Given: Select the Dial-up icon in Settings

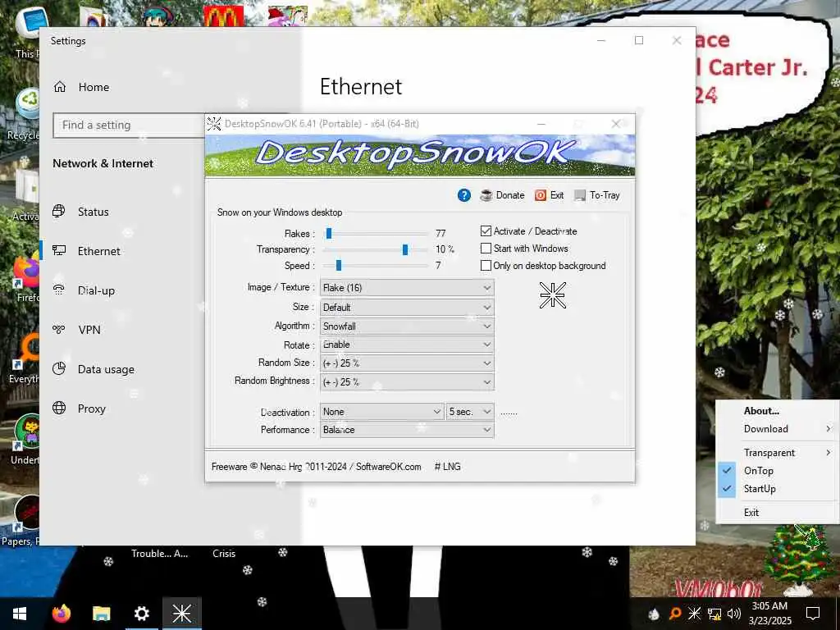Looking at the screenshot, I should pos(59,290).
